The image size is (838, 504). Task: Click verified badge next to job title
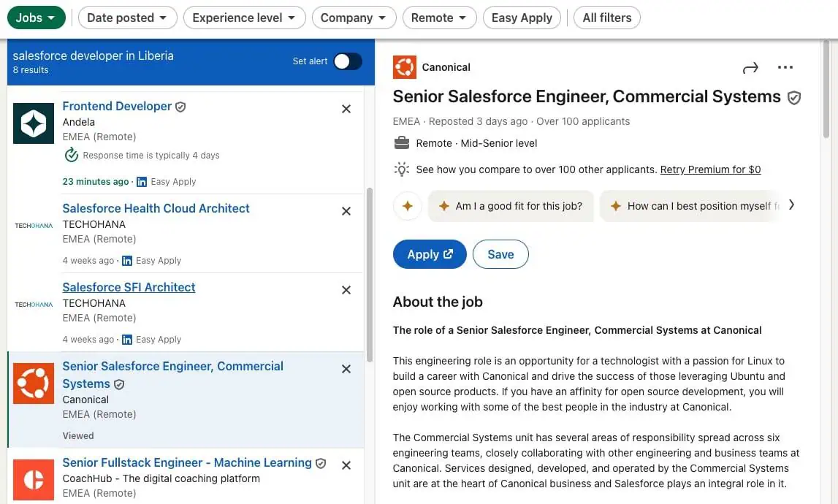point(794,98)
